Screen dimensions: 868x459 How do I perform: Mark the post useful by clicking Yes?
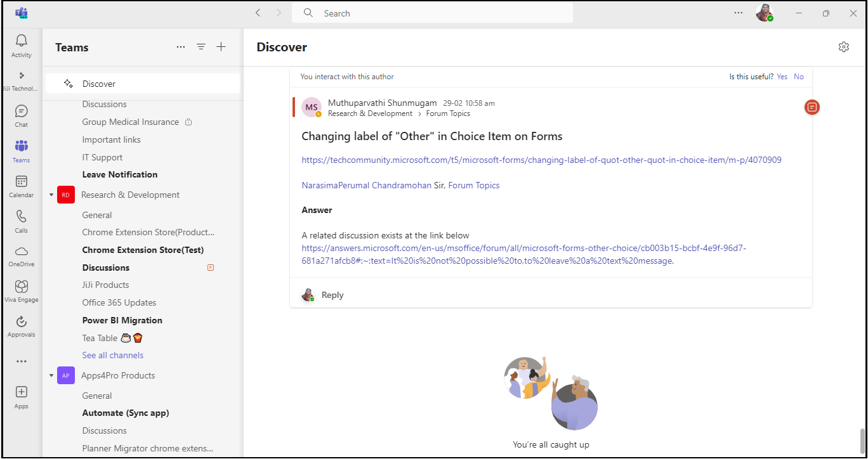[x=782, y=77]
